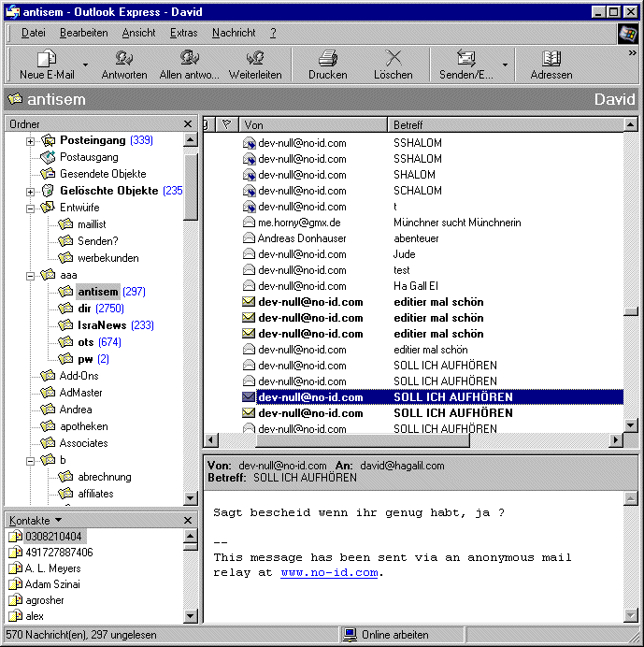Click Senden/Empfangen toolbar icon

tap(465, 59)
